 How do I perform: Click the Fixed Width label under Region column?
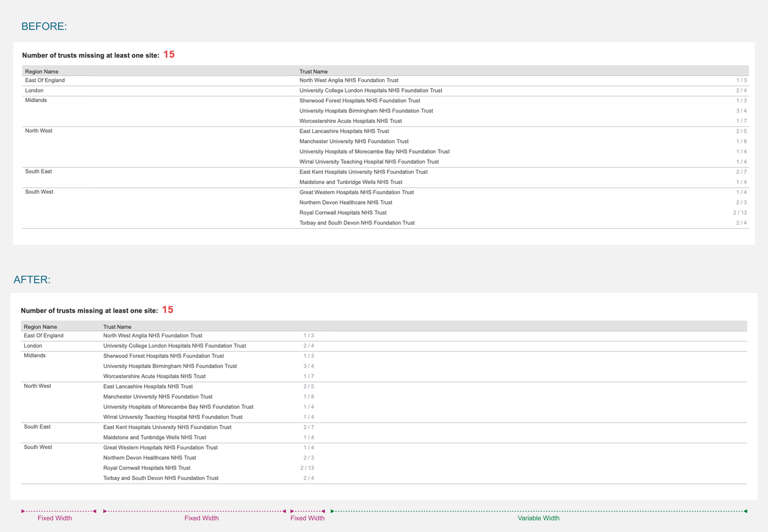(55, 518)
